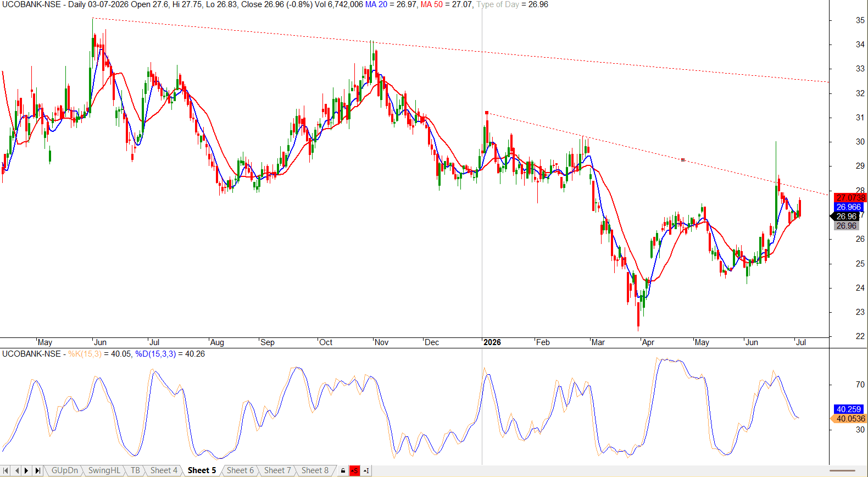Click the blue 26.966 MA value label
868x477 pixels.
(x=849, y=207)
